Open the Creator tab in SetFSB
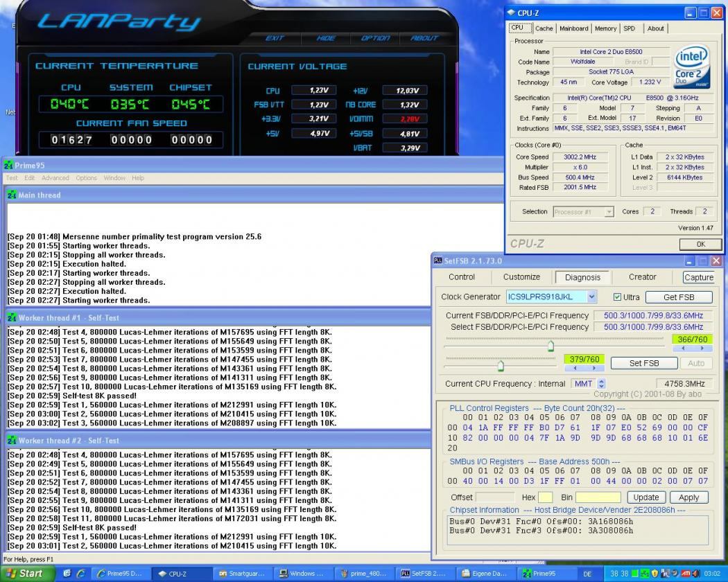The image size is (728, 582). pos(642,277)
